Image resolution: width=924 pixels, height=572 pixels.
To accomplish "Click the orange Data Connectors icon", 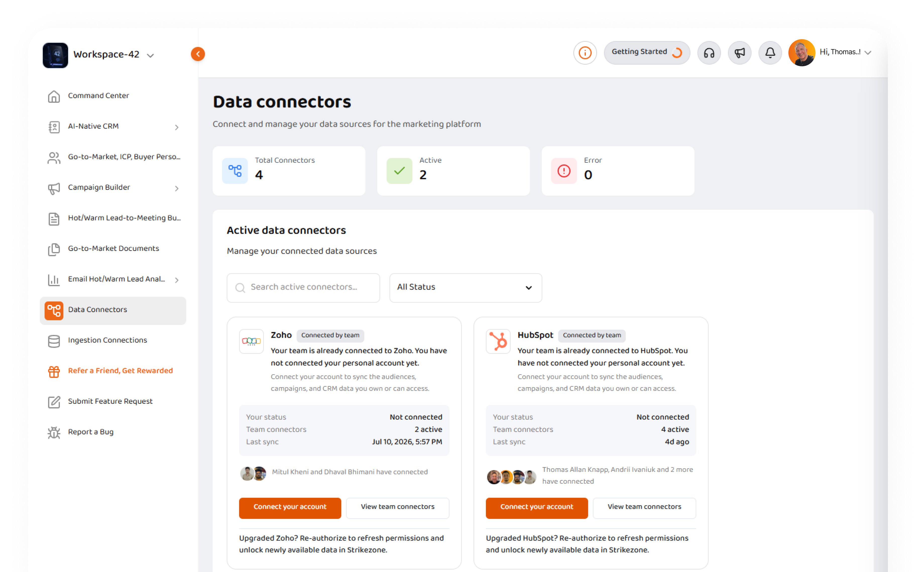I will (x=54, y=311).
